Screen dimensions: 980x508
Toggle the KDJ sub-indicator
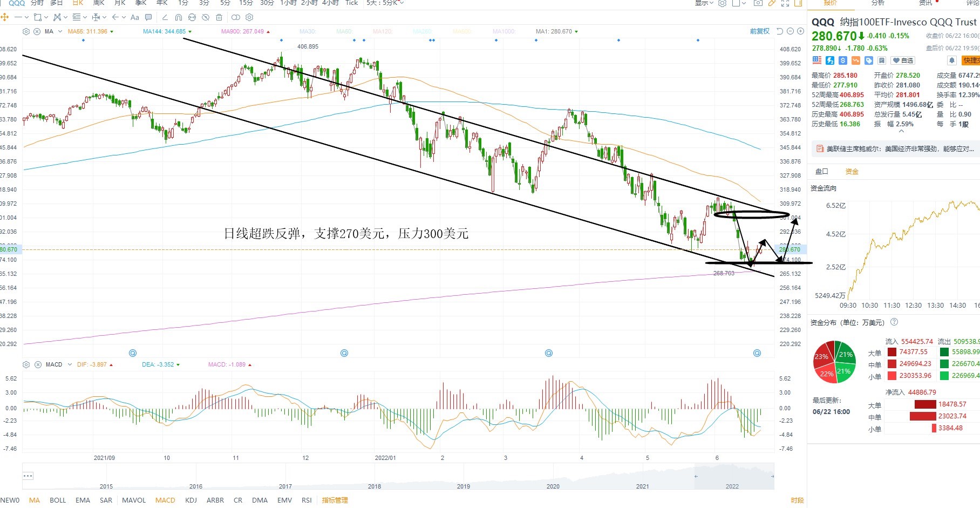(x=191, y=500)
